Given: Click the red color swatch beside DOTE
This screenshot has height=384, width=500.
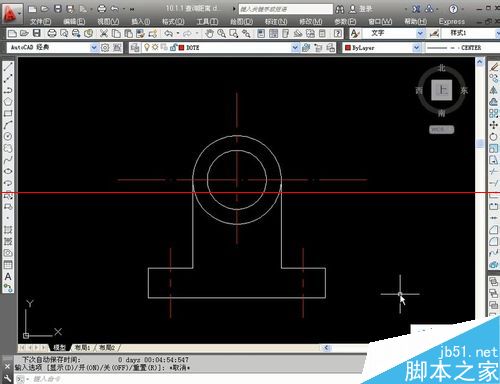Looking at the screenshot, I should tap(181, 48).
